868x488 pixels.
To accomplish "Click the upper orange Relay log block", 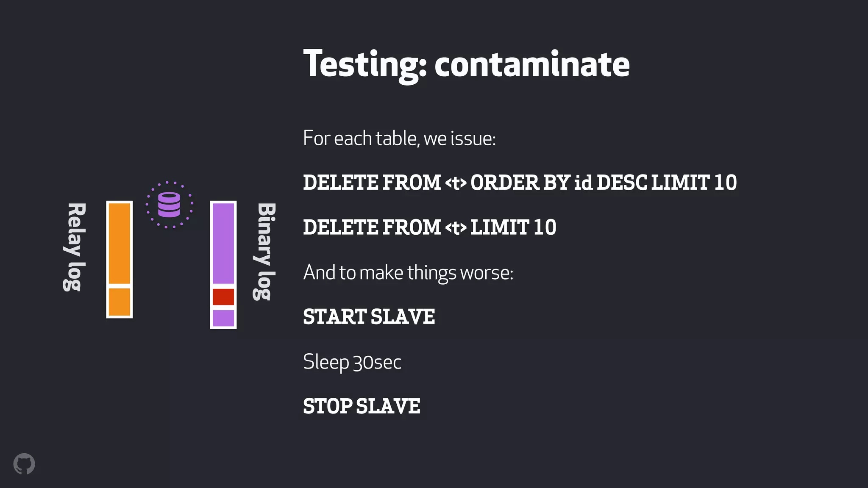I will (x=120, y=244).
